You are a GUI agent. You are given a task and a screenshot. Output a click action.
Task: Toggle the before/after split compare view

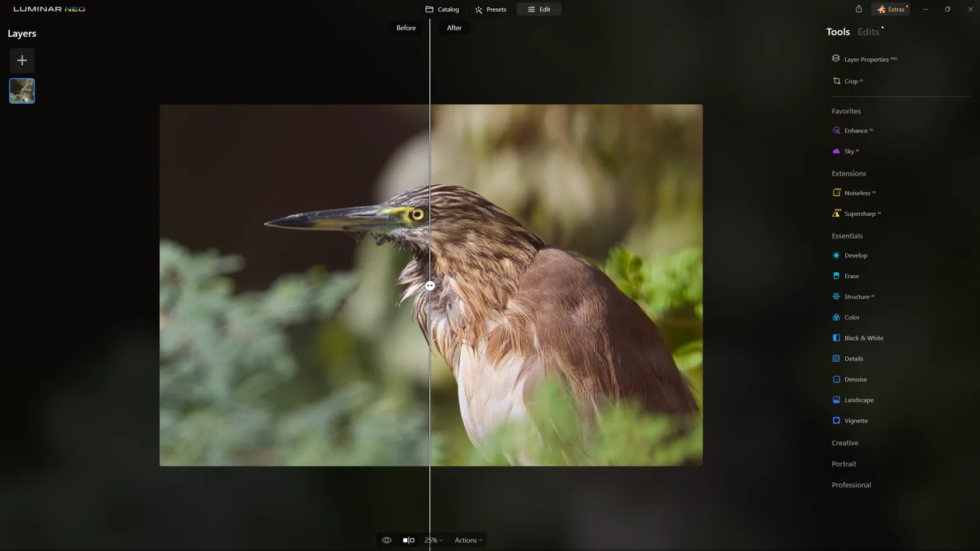click(408, 540)
